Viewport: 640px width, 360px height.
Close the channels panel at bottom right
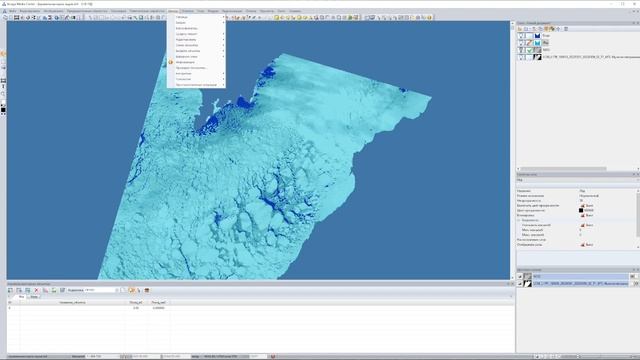pyautogui.click(x=638, y=269)
